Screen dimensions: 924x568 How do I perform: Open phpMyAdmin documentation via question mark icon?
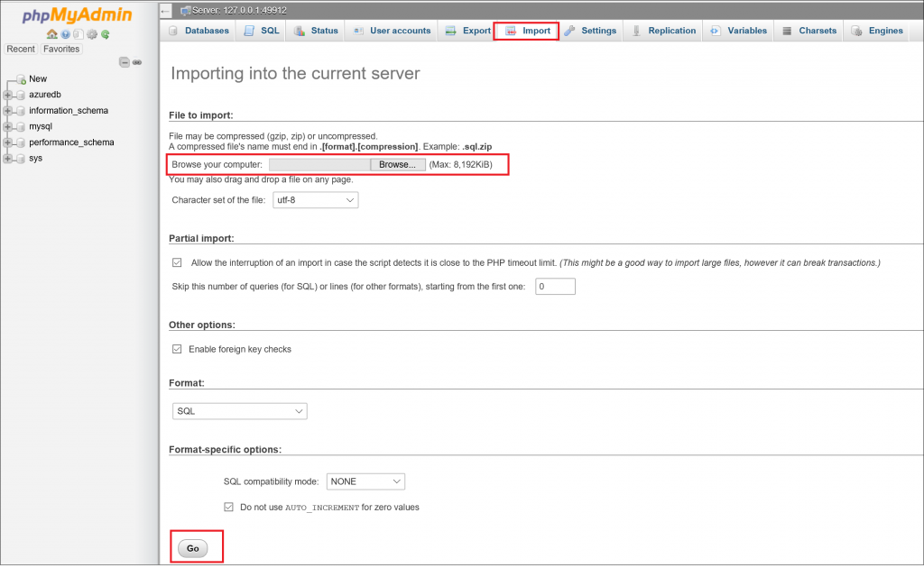(65, 34)
